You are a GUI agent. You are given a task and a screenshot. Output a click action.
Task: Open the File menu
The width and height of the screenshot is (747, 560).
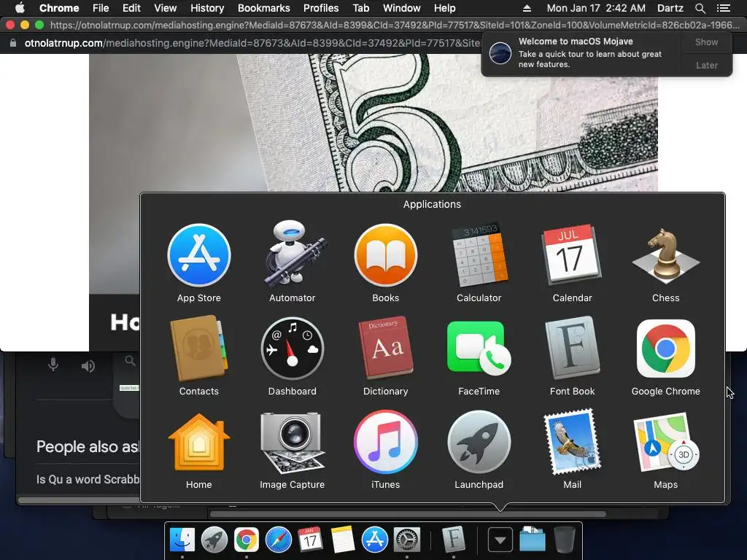(x=101, y=8)
